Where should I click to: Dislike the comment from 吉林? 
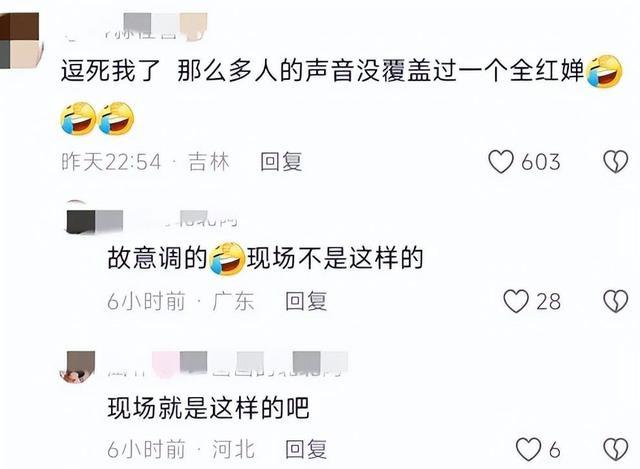pos(616,162)
